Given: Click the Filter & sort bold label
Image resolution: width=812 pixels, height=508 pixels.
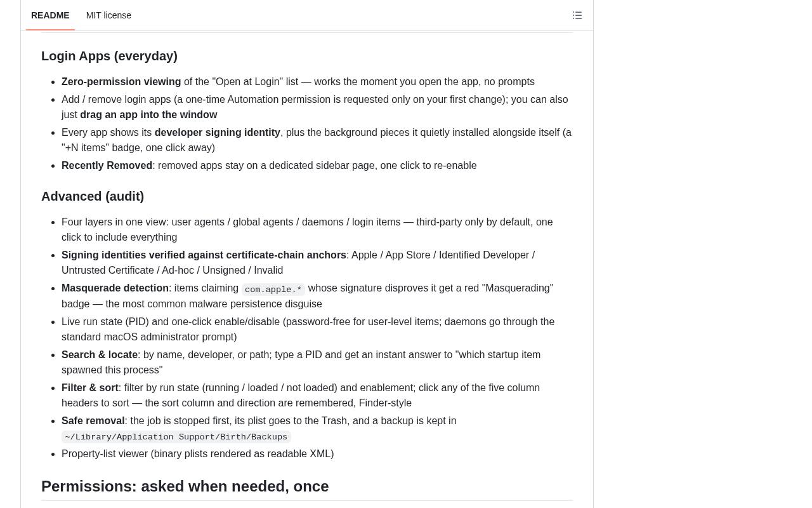Looking at the screenshot, I should (90, 387).
